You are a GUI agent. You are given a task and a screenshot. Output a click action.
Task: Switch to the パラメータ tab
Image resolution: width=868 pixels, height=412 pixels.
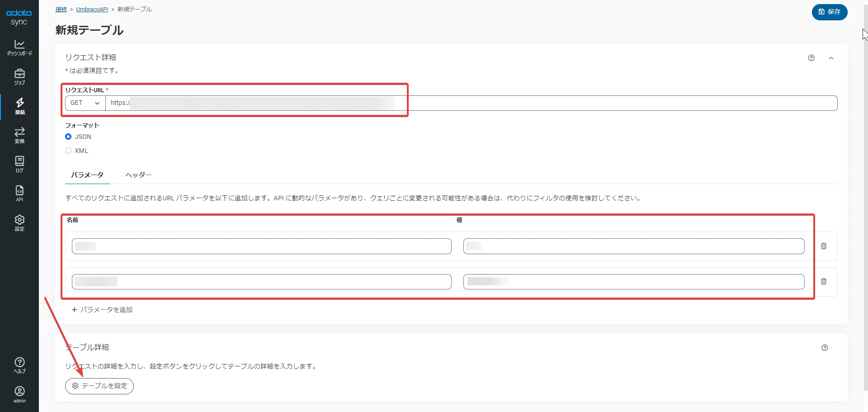[87, 175]
